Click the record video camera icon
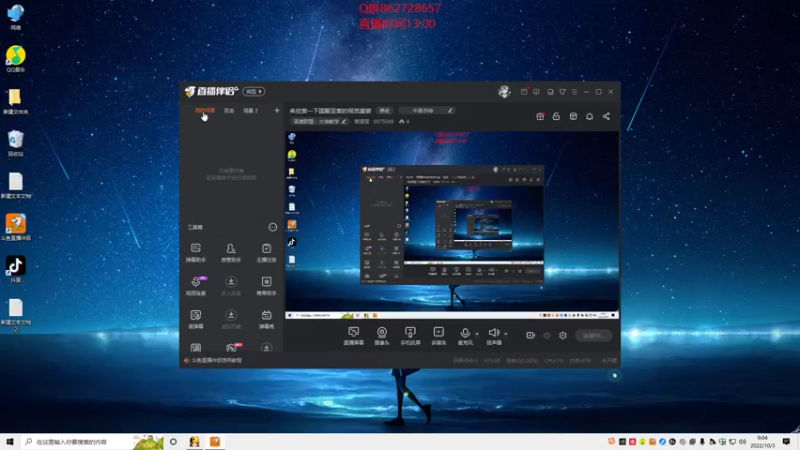The image size is (800, 450). 530,335
